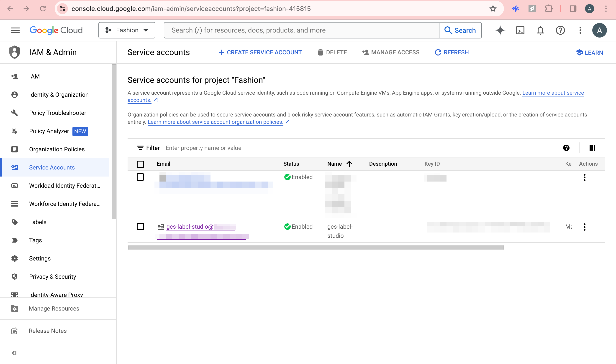Open Cloud Shell terminal icon
616x364 pixels.
(520, 30)
